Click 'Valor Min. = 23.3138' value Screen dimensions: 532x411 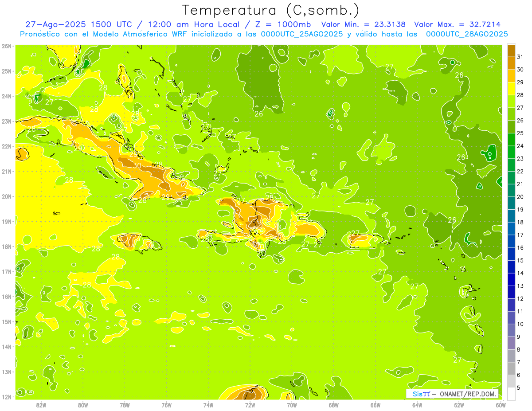363,24
